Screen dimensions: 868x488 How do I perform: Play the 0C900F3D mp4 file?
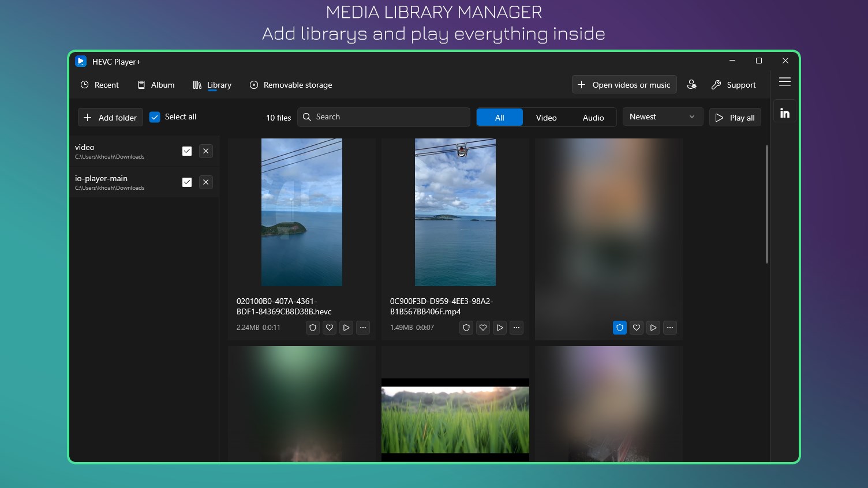tap(500, 328)
